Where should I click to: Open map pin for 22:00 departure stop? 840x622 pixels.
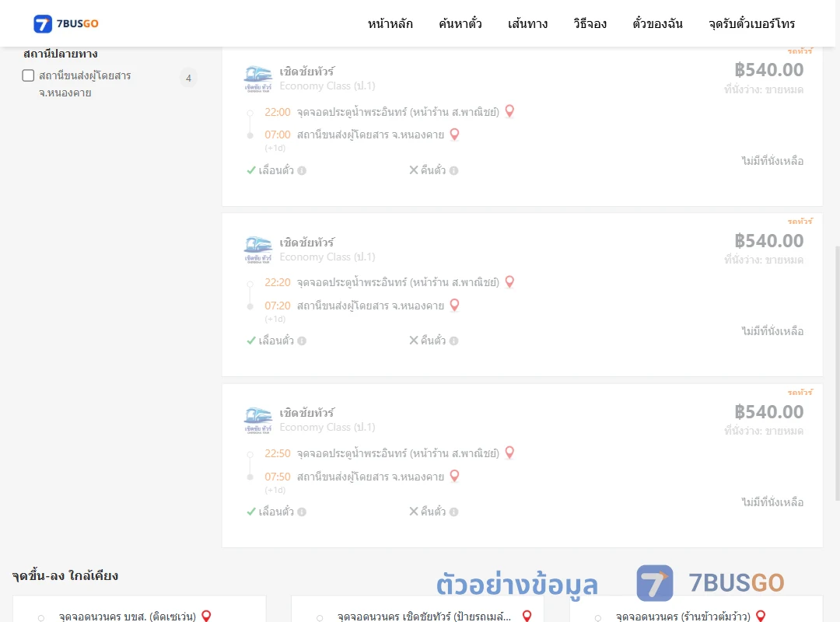[x=509, y=111]
